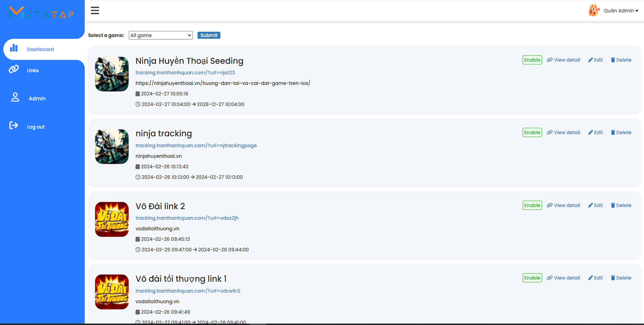The width and height of the screenshot is (644, 325).
Task: Click the Quân Admin avatar image
Action: click(594, 10)
